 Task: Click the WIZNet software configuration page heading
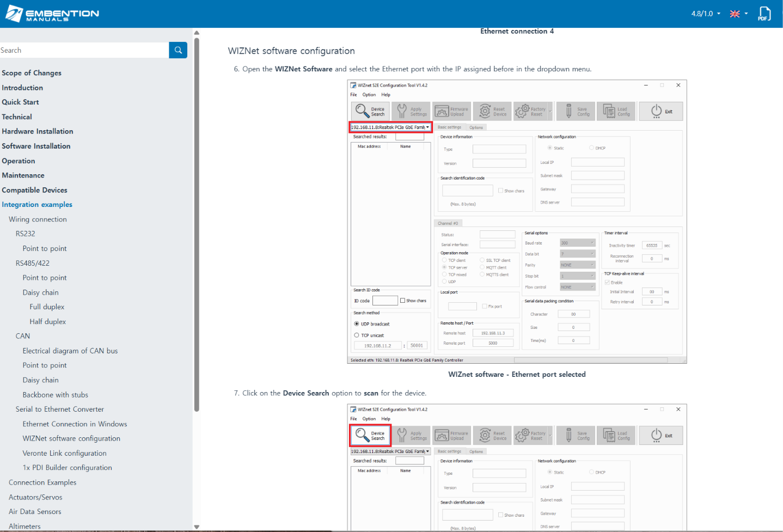(291, 51)
